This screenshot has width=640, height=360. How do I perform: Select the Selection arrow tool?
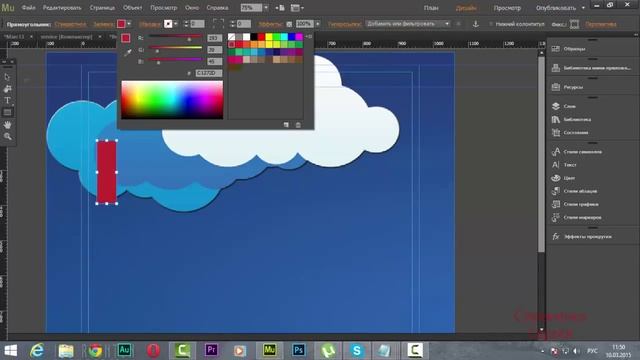click(7, 77)
